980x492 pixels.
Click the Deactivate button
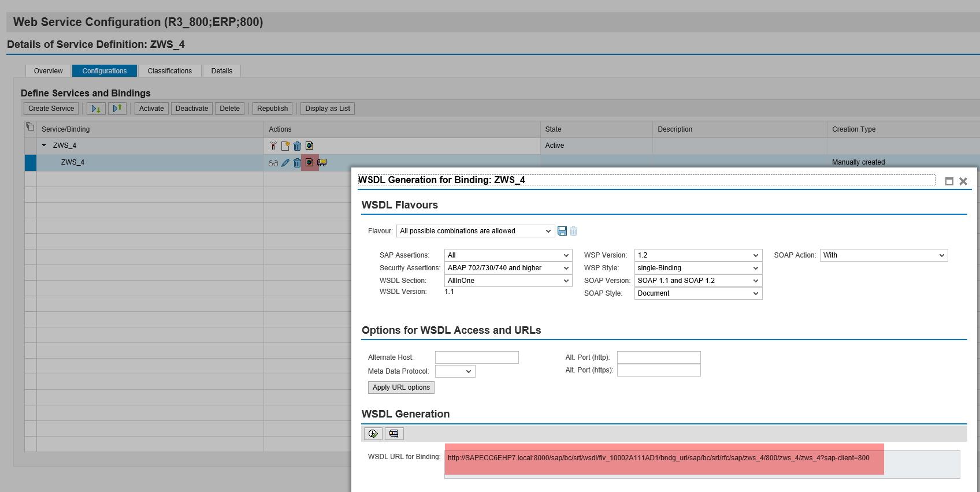[x=192, y=109]
